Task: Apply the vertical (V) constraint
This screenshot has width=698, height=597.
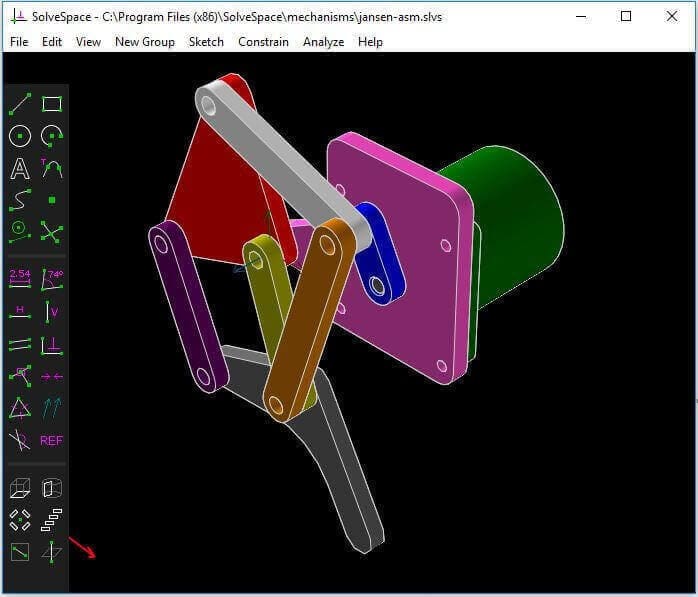Action: pyautogui.click(x=52, y=311)
